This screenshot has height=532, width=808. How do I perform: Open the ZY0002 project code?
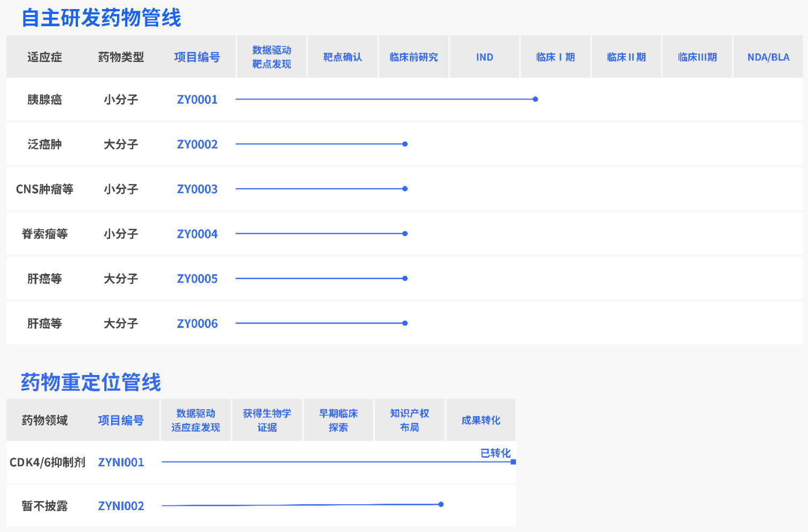(x=197, y=144)
